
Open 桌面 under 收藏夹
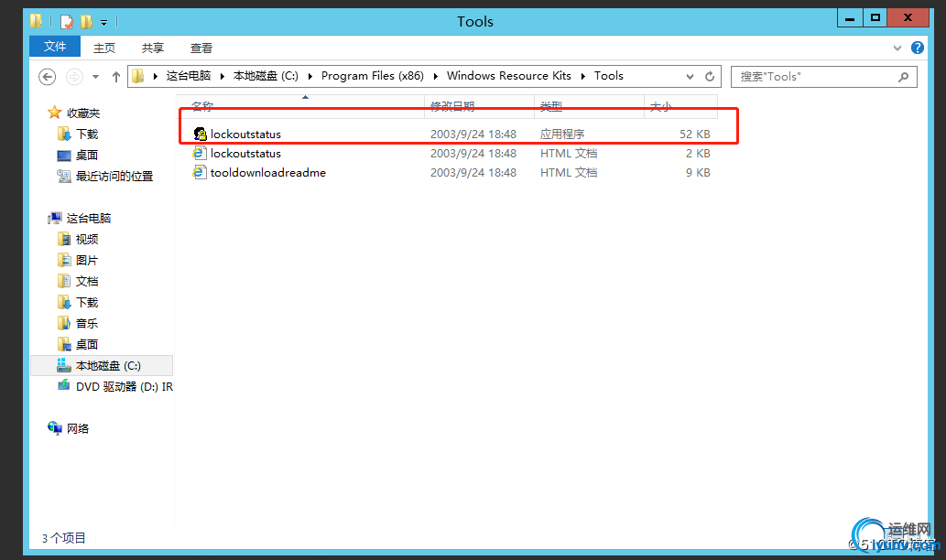coord(87,155)
